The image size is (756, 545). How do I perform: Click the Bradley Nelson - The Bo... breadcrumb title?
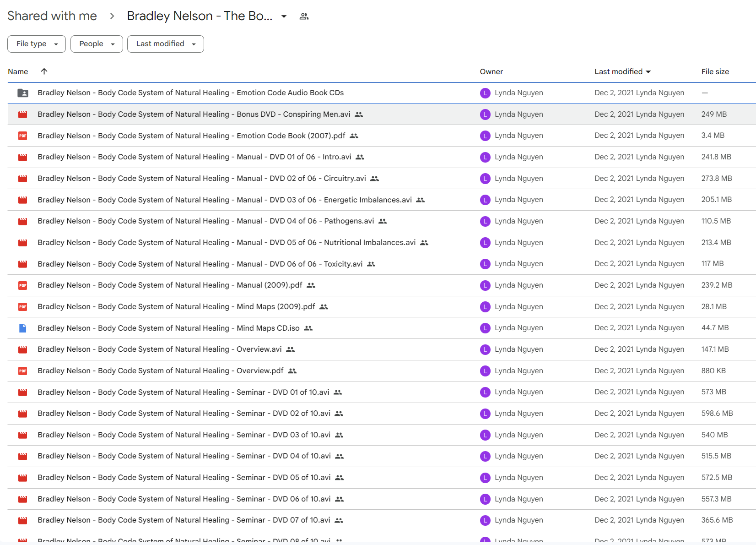[200, 16]
